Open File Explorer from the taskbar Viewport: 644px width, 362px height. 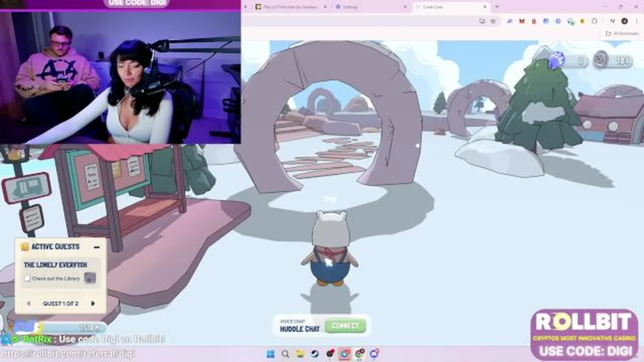[300, 354]
